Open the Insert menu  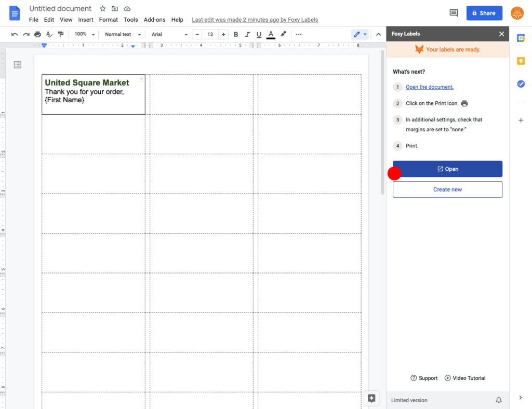pos(85,20)
